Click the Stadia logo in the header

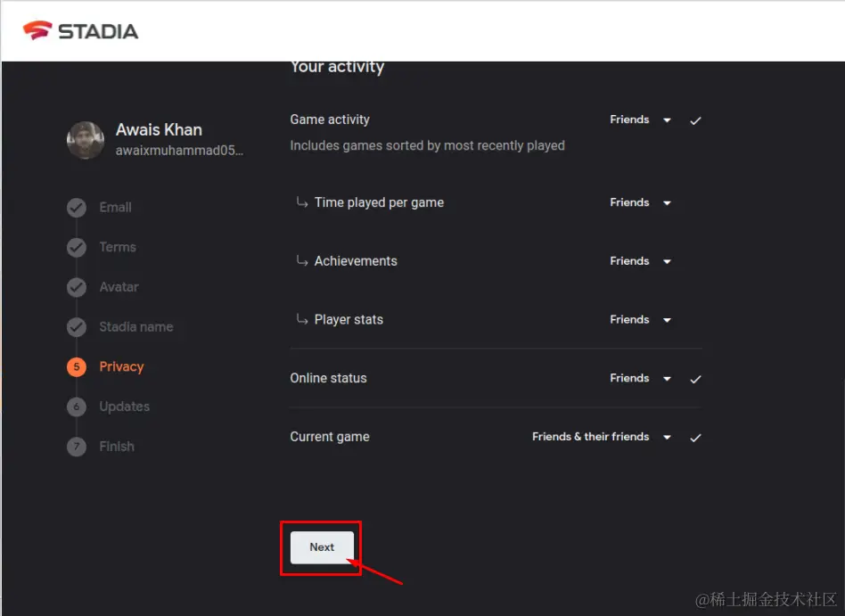[x=79, y=31]
